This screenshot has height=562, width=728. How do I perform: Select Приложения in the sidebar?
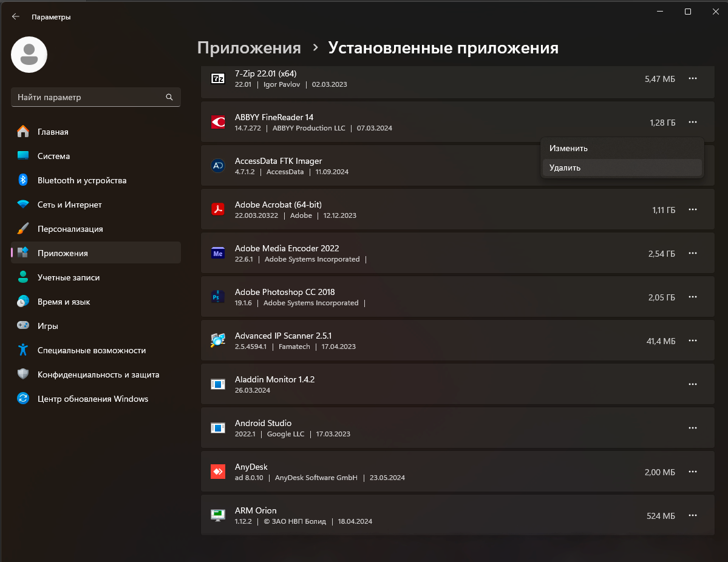tap(96, 253)
